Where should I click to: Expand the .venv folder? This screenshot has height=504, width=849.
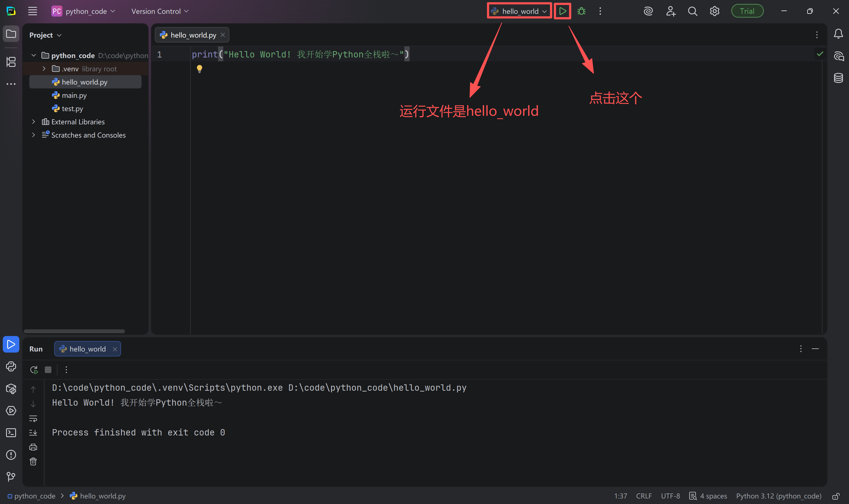(x=44, y=69)
